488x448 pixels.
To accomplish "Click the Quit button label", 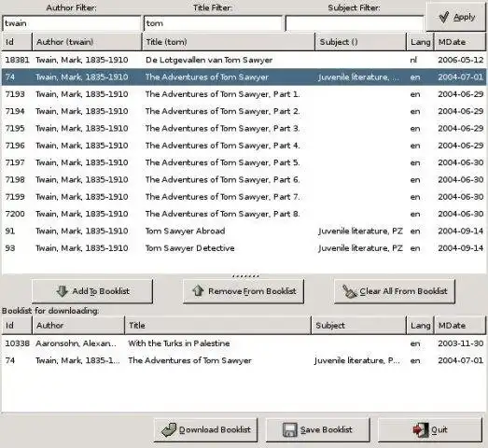I will pos(439,430).
